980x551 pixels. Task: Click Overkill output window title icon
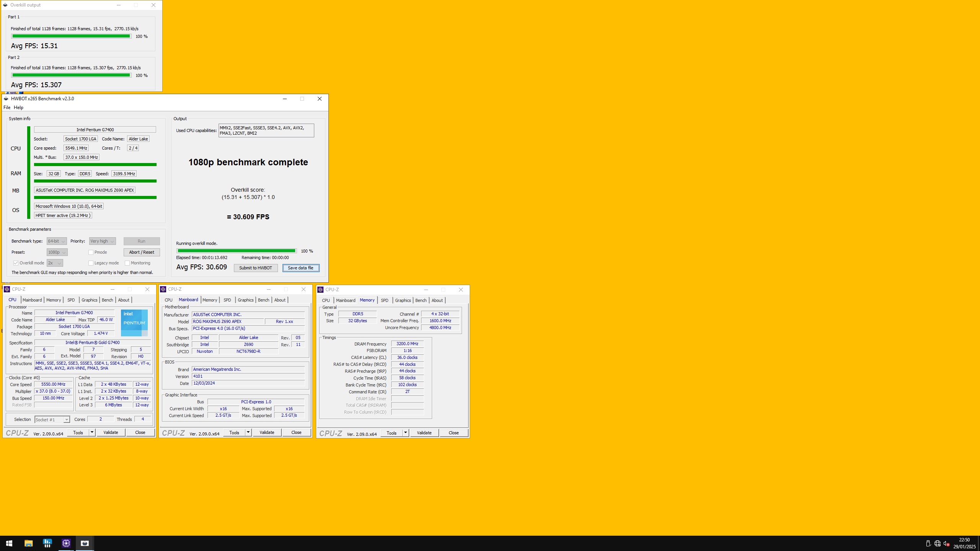coord(5,5)
